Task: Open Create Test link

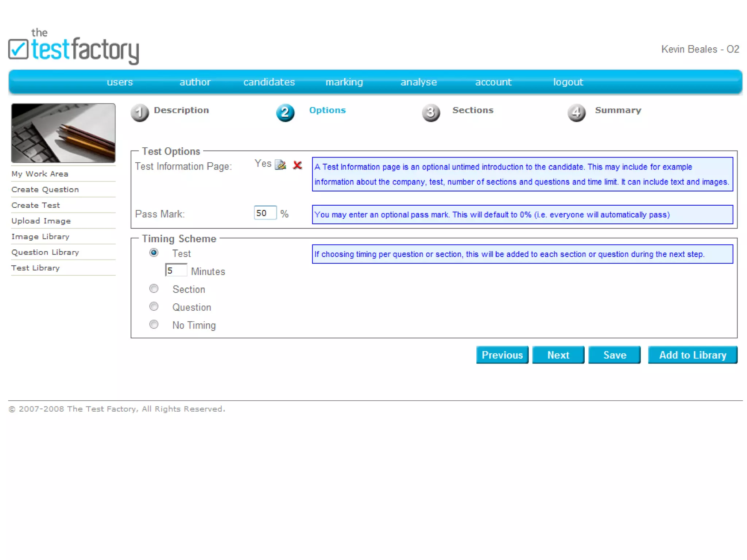Action: [x=35, y=205]
